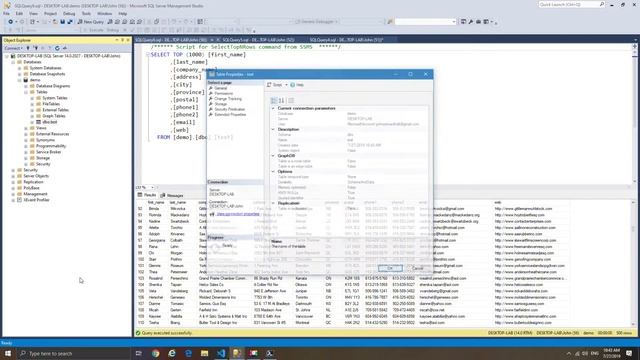The image size is (640, 360).
Task: Expand the Database Snapshots folder
Action: click(20, 74)
